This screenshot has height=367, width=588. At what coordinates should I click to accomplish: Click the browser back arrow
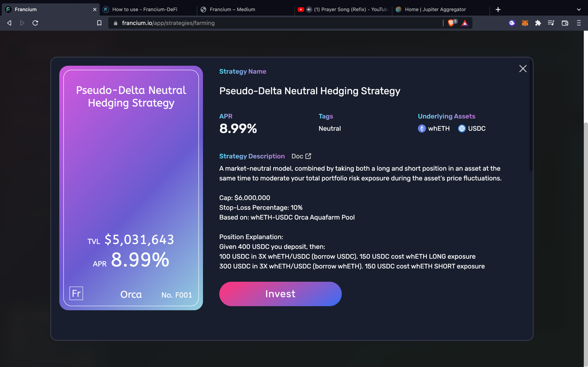(x=9, y=23)
